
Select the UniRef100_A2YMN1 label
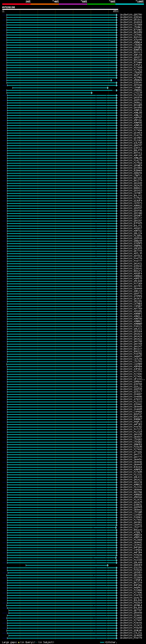coord(131,77)
